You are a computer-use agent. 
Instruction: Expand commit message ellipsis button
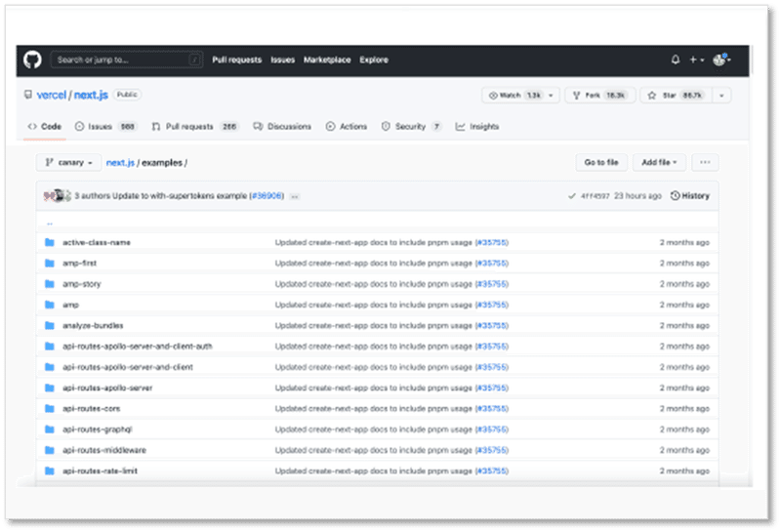click(x=295, y=196)
